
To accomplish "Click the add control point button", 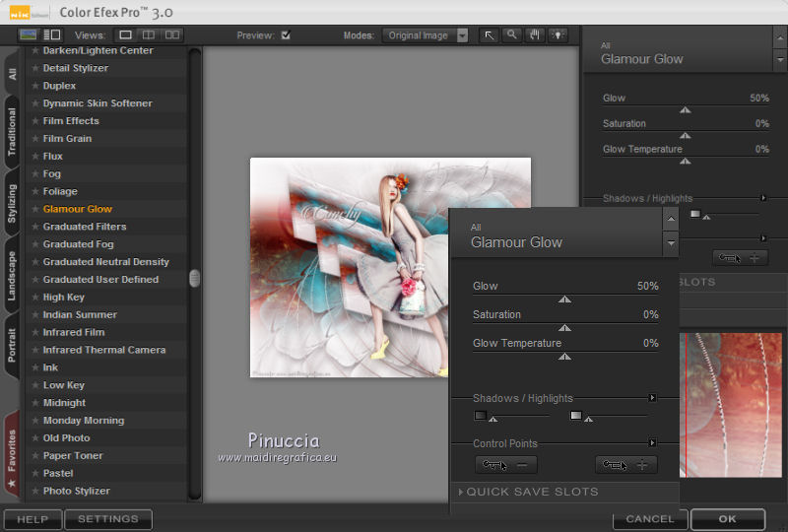I will click(625, 465).
